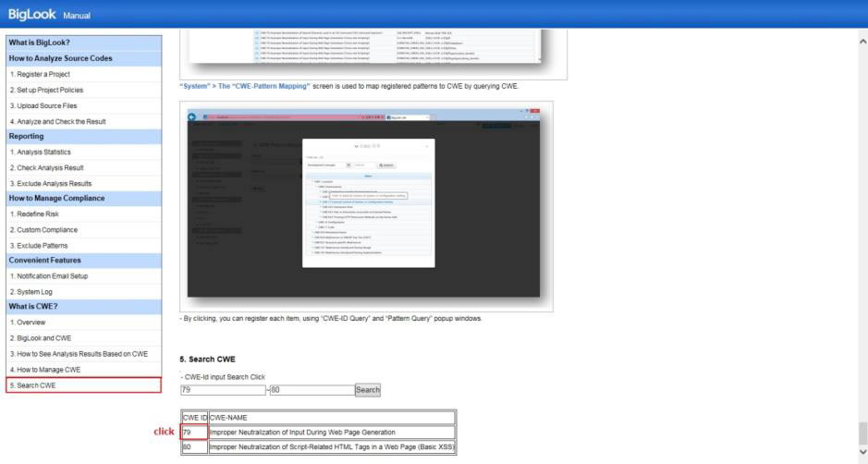Image resolution: width=868 pixels, height=464 pixels.
Task: Select 'Convenient Features' section header
Action: 83,261
